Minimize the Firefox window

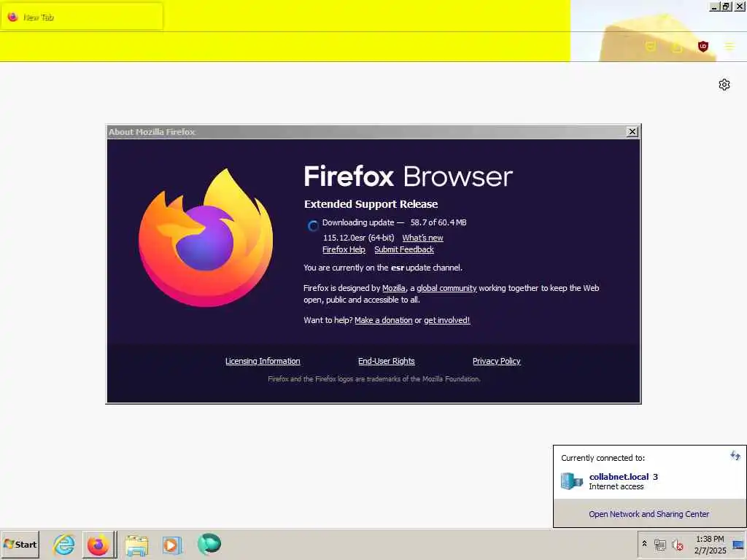(x=713, y=7)
